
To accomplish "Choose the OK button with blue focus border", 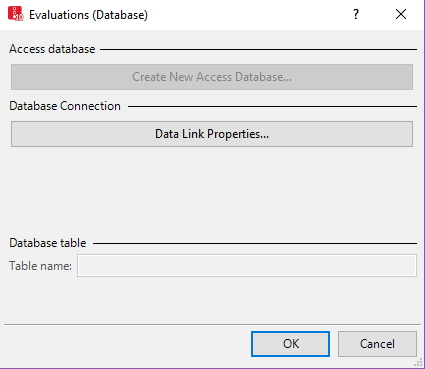I will [290, 344].
